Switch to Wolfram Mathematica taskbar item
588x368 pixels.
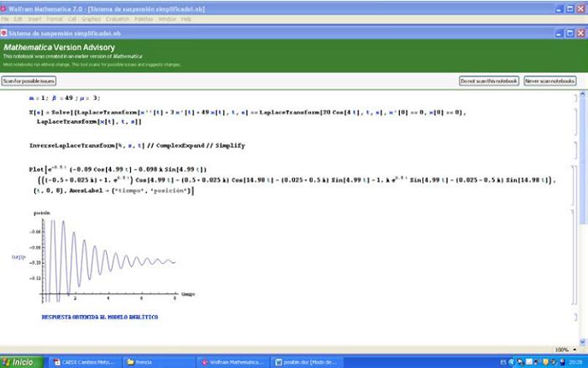(233, 362)
